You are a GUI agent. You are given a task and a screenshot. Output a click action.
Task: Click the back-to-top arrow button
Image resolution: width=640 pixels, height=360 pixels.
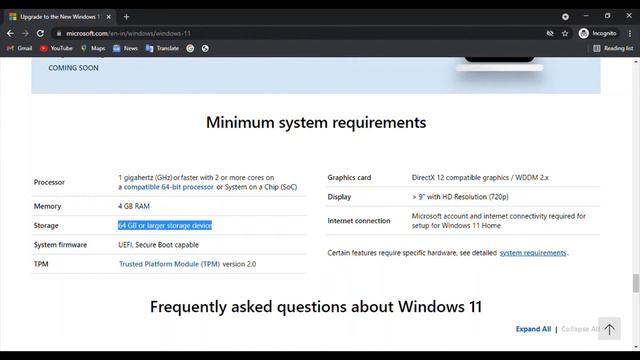point(609,329)
